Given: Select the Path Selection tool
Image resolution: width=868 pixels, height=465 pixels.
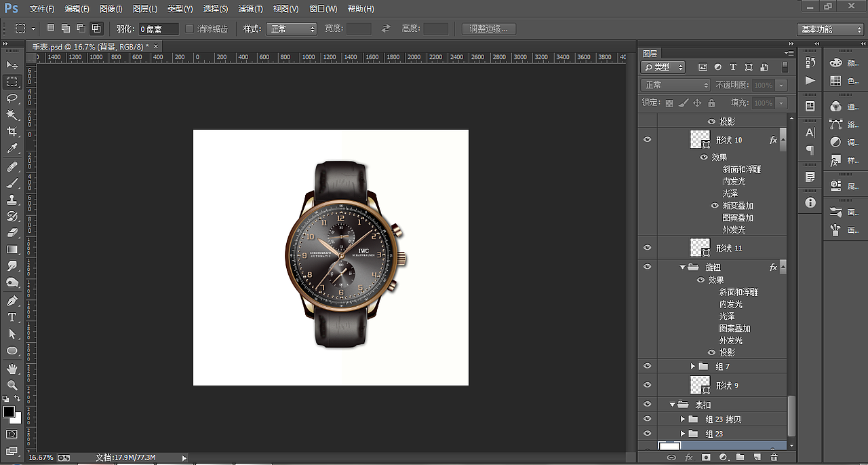Looking at the screenshot, I should click(12, 334).
